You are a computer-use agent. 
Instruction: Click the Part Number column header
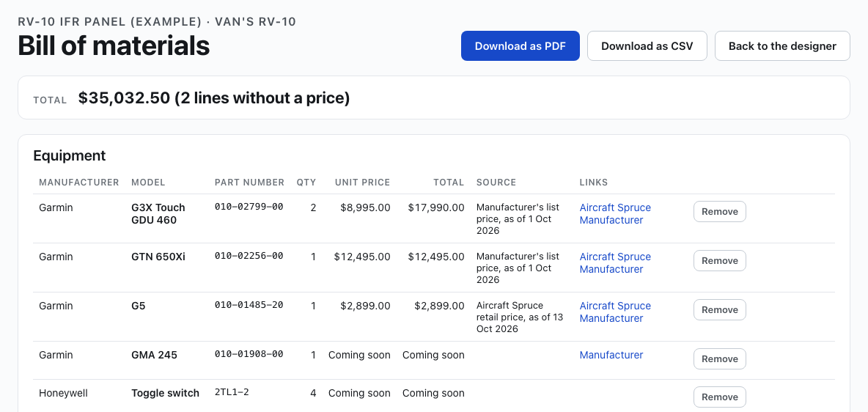[249, 183]
